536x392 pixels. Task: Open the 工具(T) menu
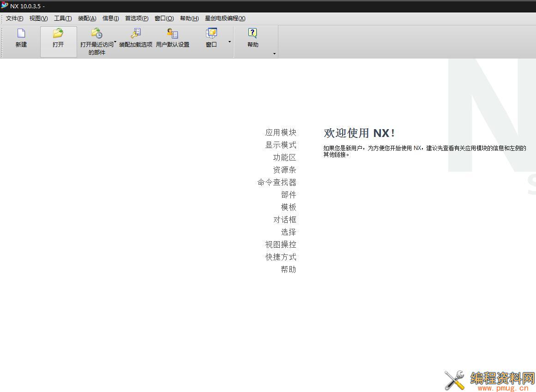(x=63, y=18)
